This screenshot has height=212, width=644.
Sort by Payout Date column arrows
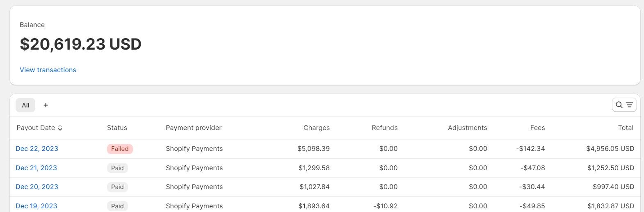pos(60,128)
